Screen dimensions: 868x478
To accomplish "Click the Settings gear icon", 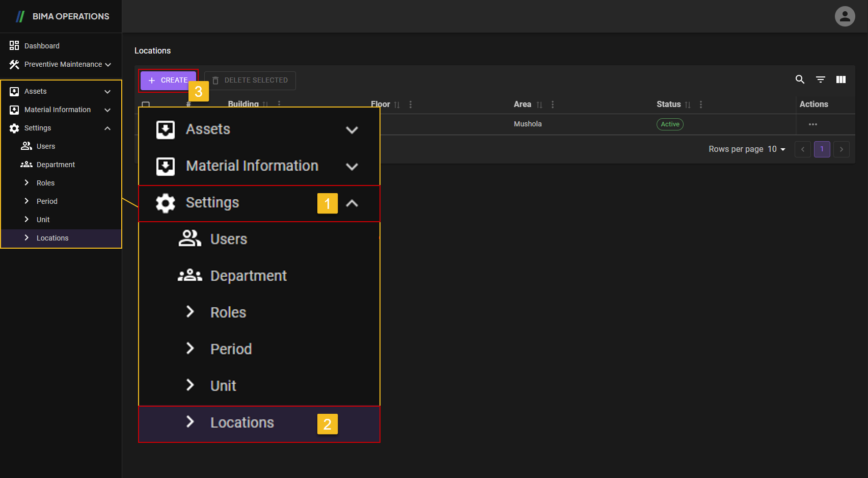I will pos(14,128).
